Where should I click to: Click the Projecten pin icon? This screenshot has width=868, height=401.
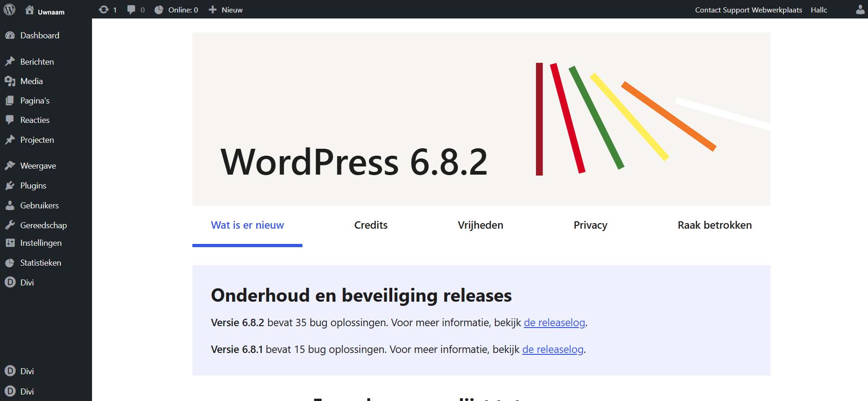[10, 140]
